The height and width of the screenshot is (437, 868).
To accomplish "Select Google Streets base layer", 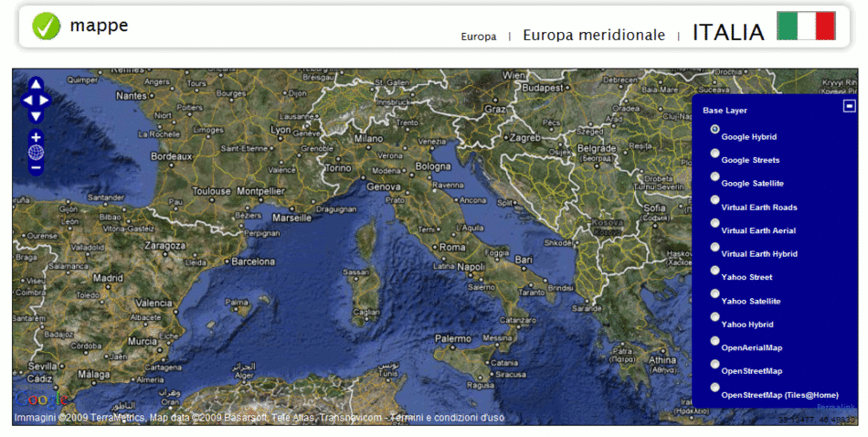I will (715, 153).
